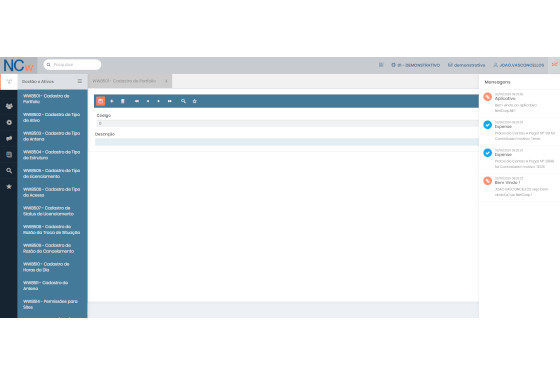Click the orange save icon in the form toolbar
This screenshot has height=374, width=560.
pos(100,101)
